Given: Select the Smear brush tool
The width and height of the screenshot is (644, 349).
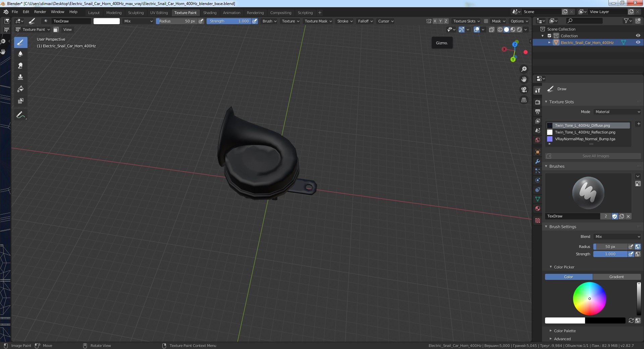Looking at the screenshot, I should [x=20, y=66].
